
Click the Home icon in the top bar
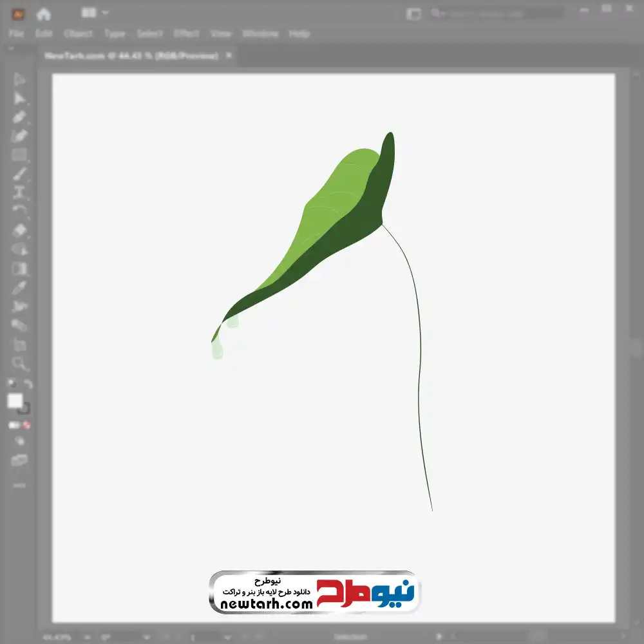(43, 14)
